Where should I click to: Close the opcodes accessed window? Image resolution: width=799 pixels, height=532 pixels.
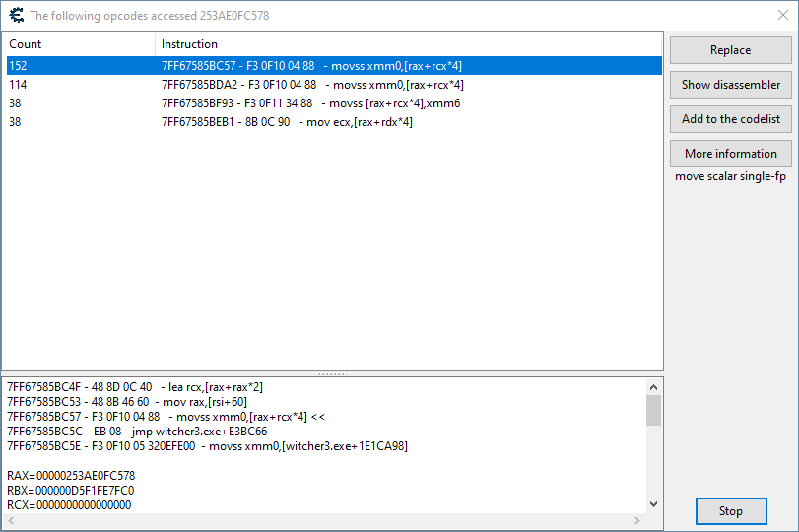[x=782, y=15]
